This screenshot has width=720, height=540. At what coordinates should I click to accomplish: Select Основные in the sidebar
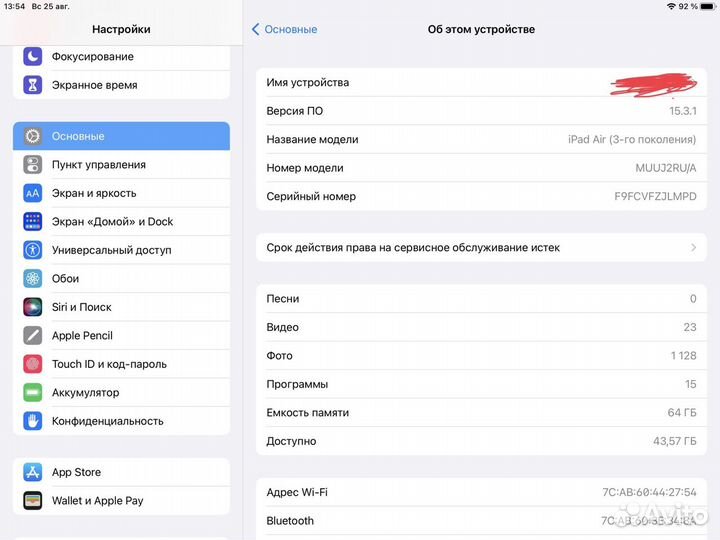point(121,136)
